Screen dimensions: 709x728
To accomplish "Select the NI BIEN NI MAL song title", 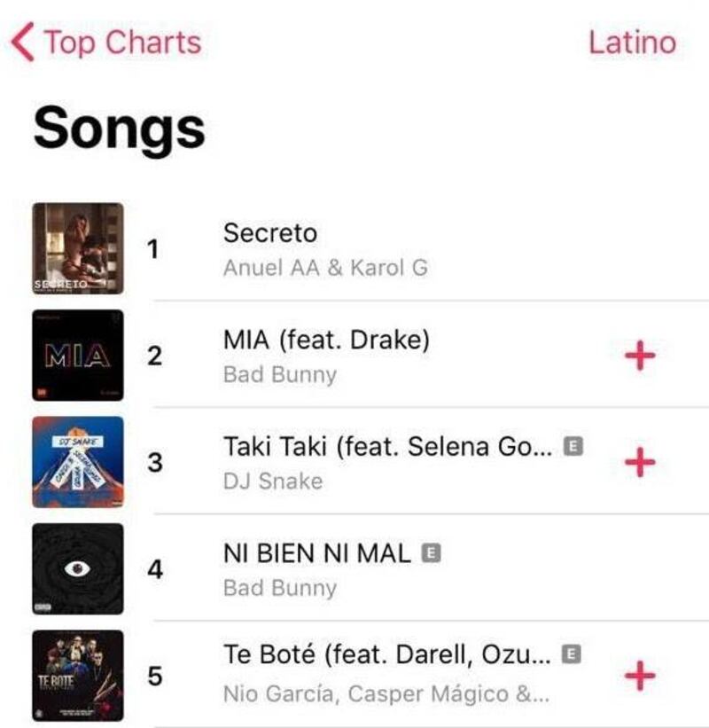I will [x=317, y=553].
